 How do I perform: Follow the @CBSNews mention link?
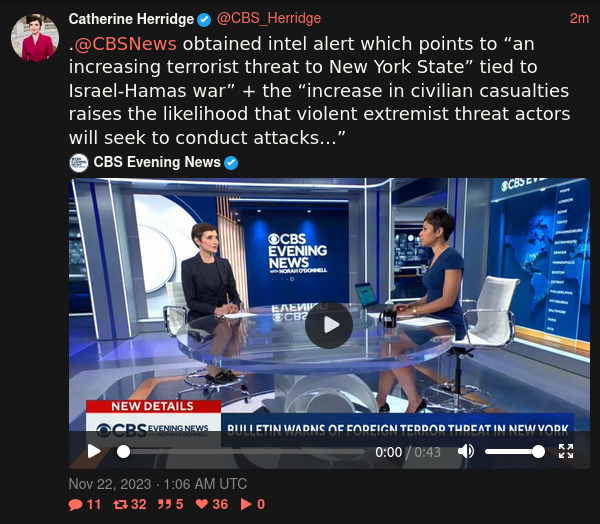126,44
